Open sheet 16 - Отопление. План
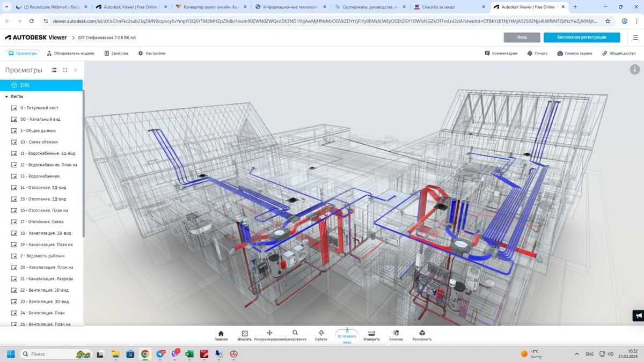The height and width of the screenshot is (362, 644). coord(44,210)
